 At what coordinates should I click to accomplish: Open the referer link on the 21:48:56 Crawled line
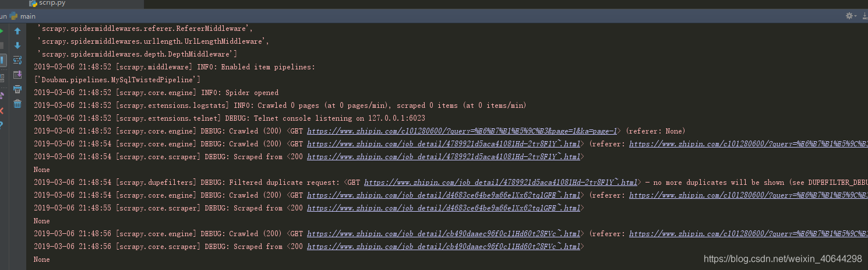coord(749,234)
